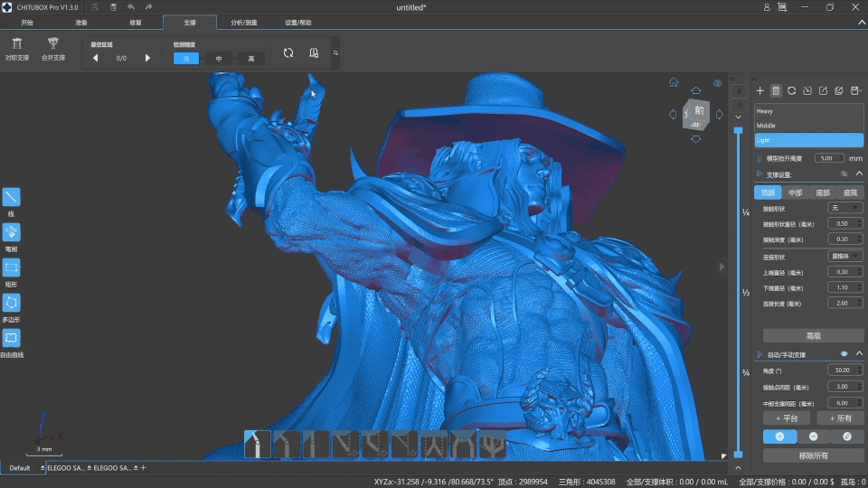This screenshot has height=488, width=868.
Task: Rotate view left with cube arrow
Action: coord(673,115)
